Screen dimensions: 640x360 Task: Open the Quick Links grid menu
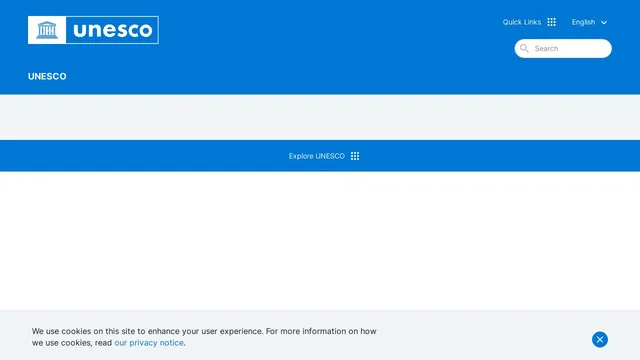tap(551, 22)
